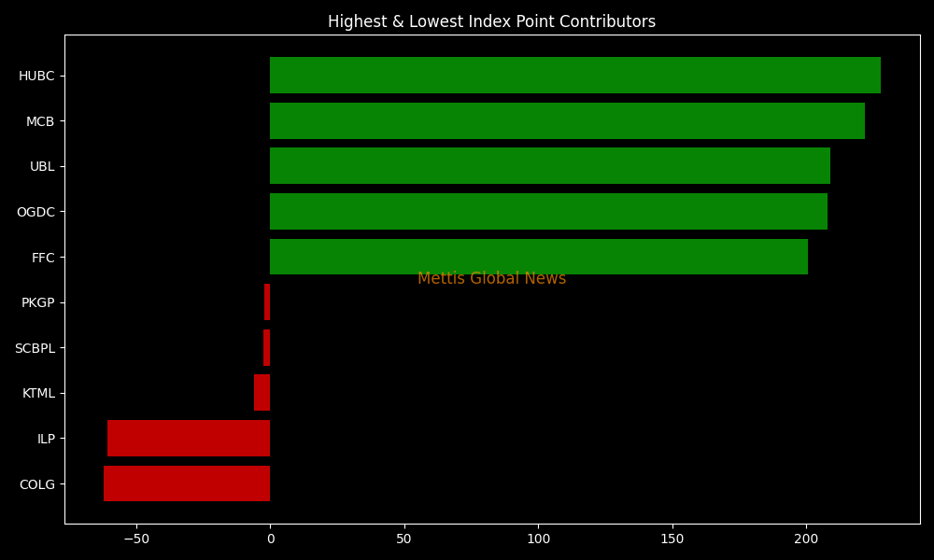Click the 150 x-axis tick label
Image resolution: width=934 pixels, height=560 pixels.
tap(672, 539)
